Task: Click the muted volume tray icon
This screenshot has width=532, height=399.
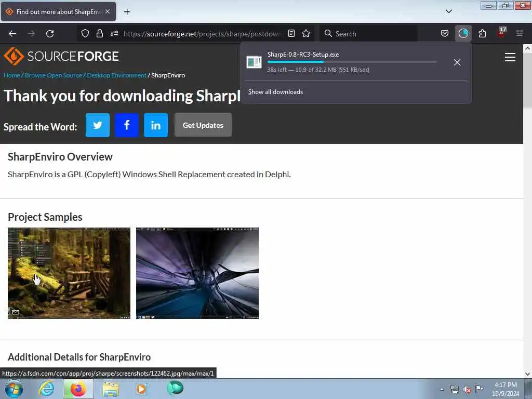Action: [467, 390]
